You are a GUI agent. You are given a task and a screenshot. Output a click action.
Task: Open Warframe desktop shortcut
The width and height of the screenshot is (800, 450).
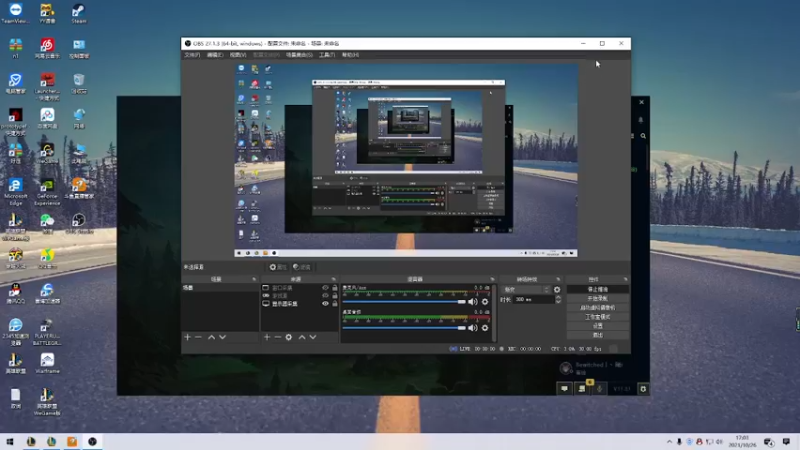[47, 363]
